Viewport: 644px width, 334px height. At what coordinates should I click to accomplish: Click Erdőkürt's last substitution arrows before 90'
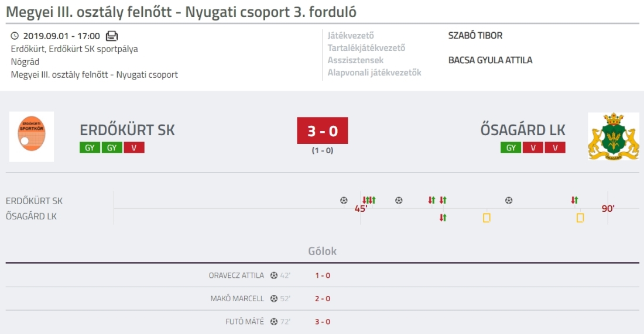(574, 200)
